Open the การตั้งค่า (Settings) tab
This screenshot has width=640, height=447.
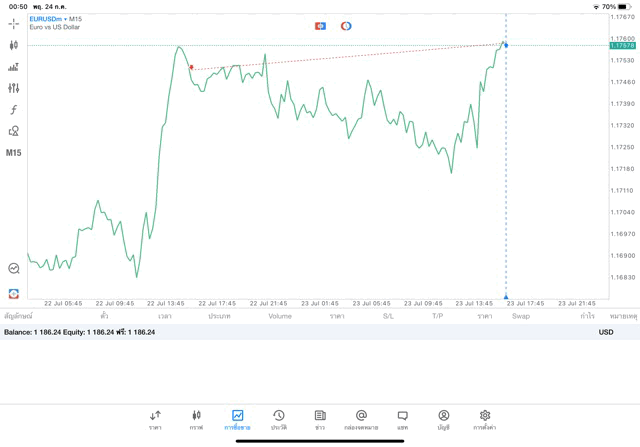[485, 419]
